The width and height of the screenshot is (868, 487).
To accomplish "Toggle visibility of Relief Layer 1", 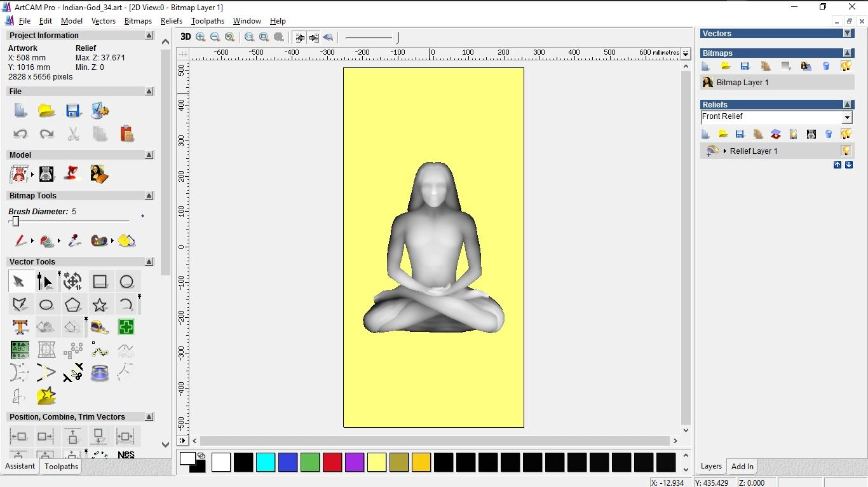I will click(846, 151).
